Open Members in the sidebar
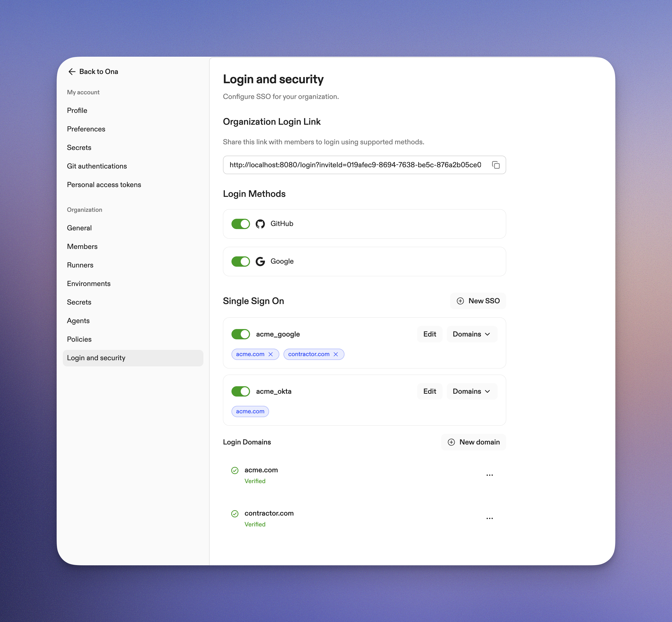 82,246
